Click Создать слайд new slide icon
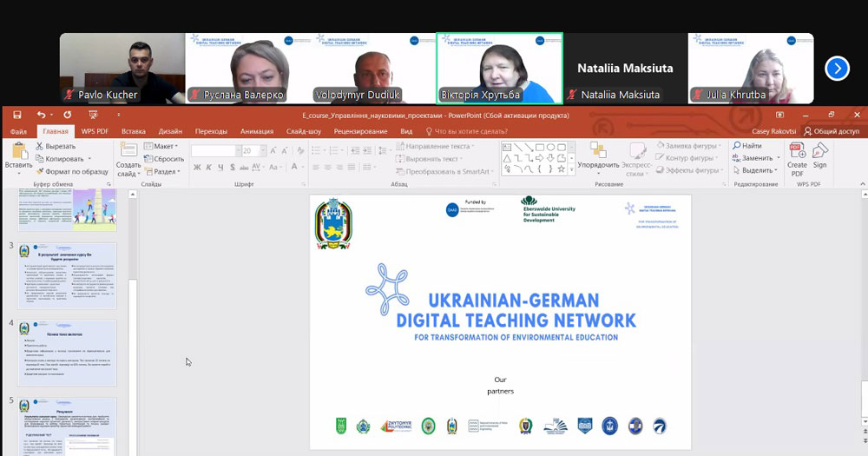Viewport: 868px width, 456px height. point(128,149)
